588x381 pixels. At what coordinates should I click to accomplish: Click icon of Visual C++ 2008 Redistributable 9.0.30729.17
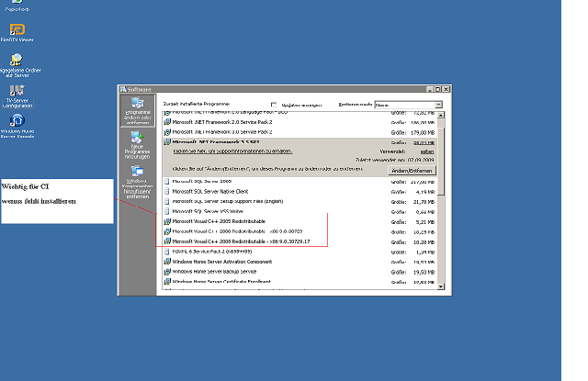click(167, 241)
